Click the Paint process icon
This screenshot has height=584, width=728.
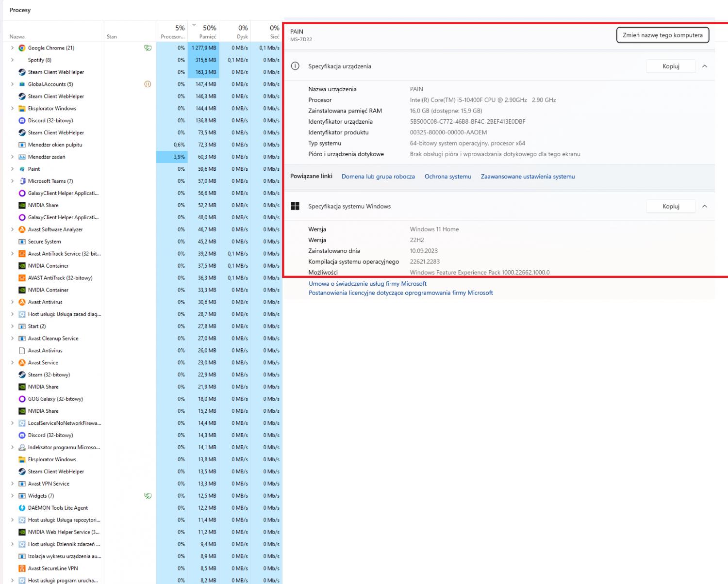(x=22, y=169)
